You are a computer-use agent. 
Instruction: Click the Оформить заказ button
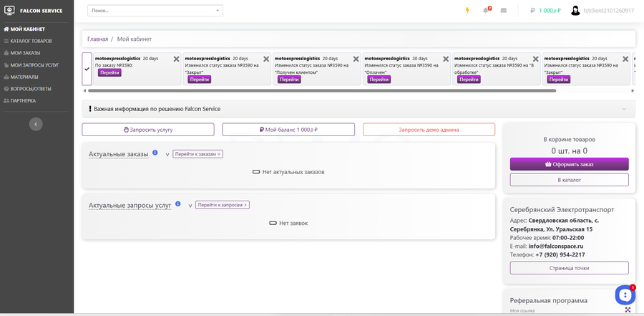tap(569, 164)
